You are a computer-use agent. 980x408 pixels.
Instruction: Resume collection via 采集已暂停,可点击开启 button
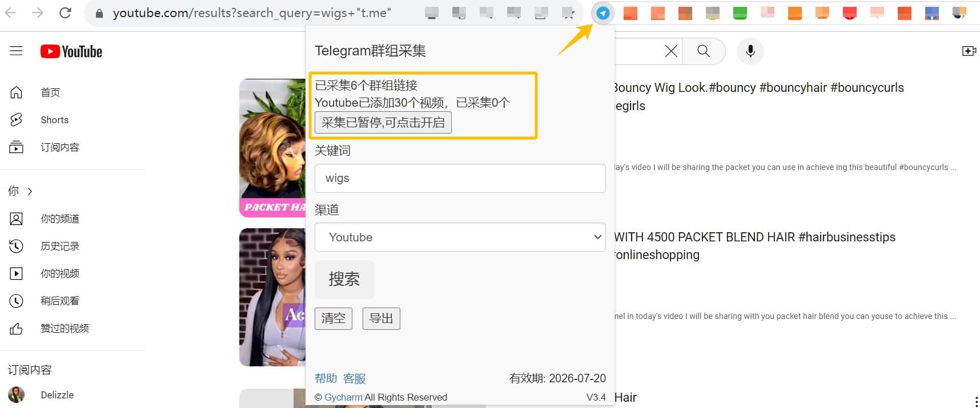383,123
